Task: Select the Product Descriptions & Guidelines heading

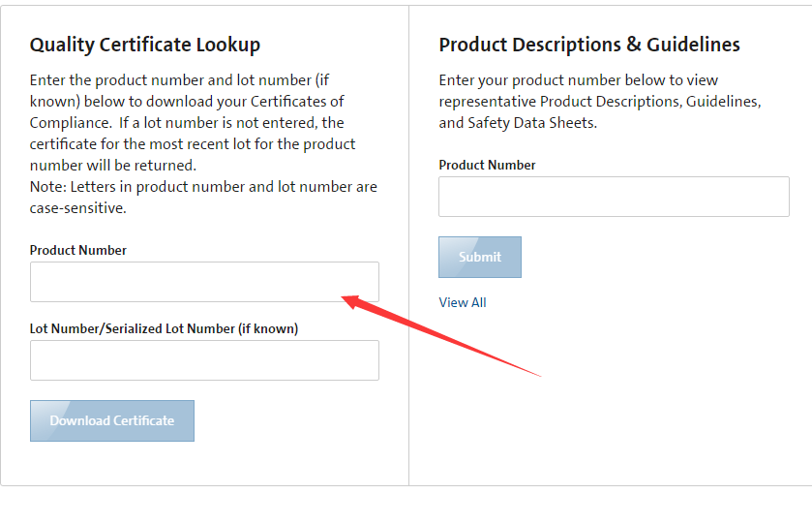Action: pos(589,46)
